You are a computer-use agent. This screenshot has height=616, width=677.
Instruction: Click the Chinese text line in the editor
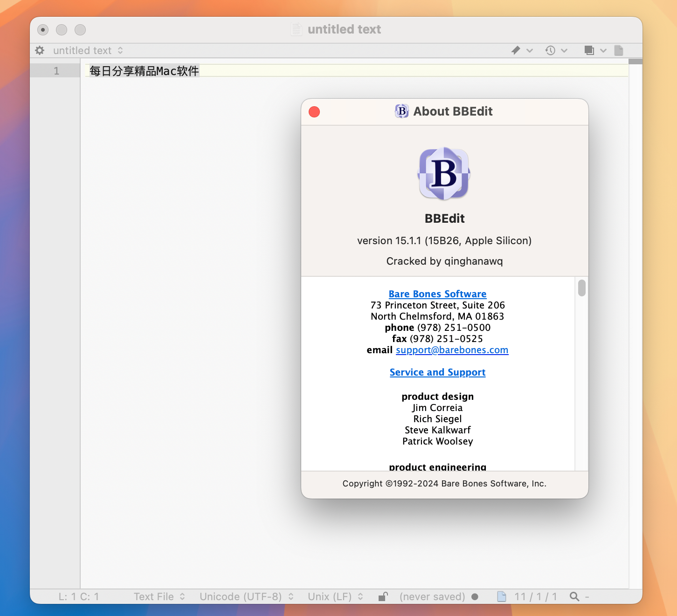144,71
